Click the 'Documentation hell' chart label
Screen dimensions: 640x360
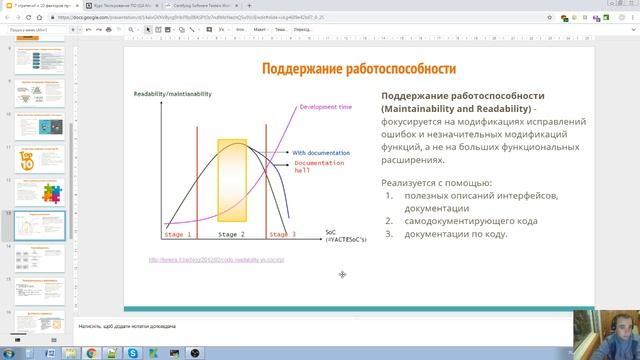pyautogui.click(x=319, y=167)
